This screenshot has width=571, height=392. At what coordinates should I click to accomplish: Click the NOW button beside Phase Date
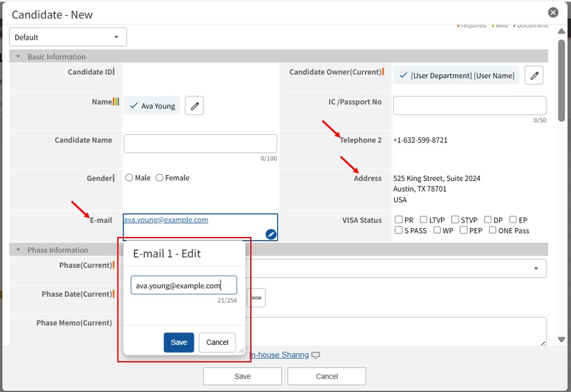[257, 298]
